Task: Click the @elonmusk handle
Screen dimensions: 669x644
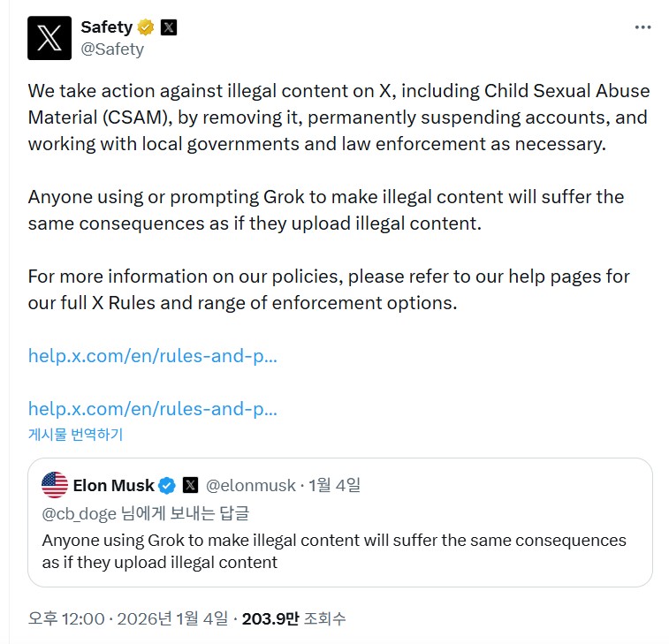Action: (x=250, y=485)
